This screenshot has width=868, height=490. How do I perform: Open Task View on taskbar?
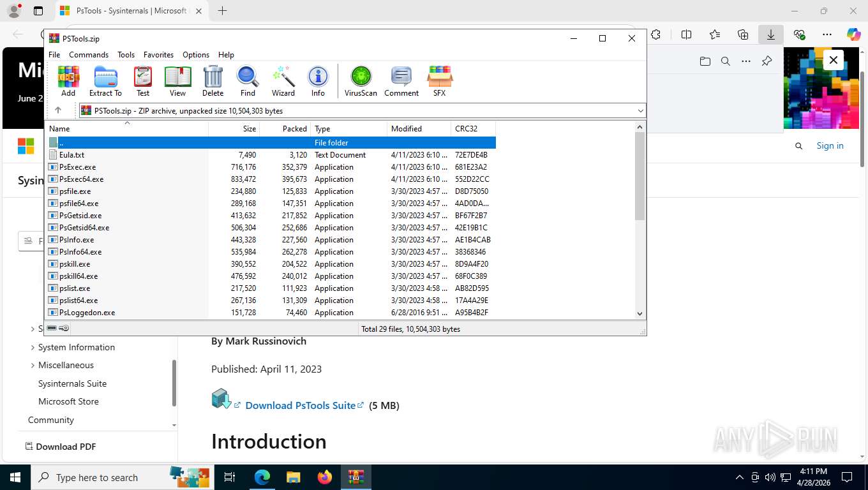point(230,477)
